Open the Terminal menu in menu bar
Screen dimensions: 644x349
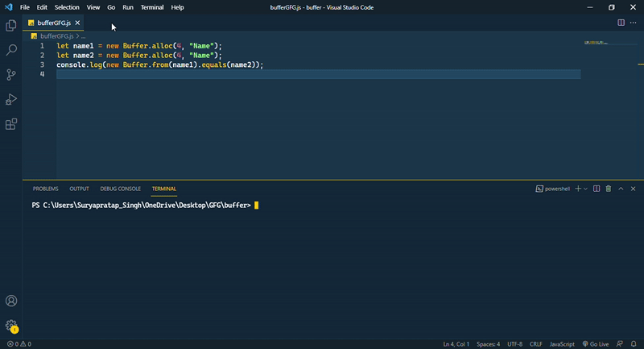point(151,7)
